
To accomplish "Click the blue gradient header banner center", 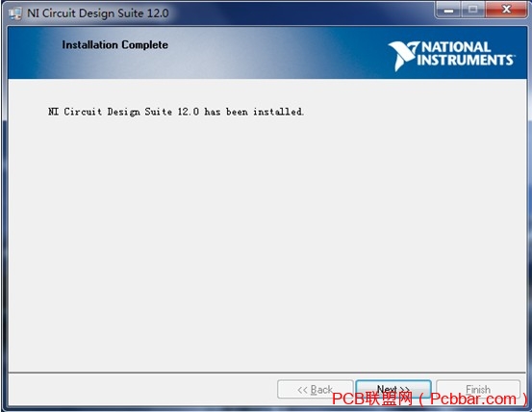I will tap(267, 53).
